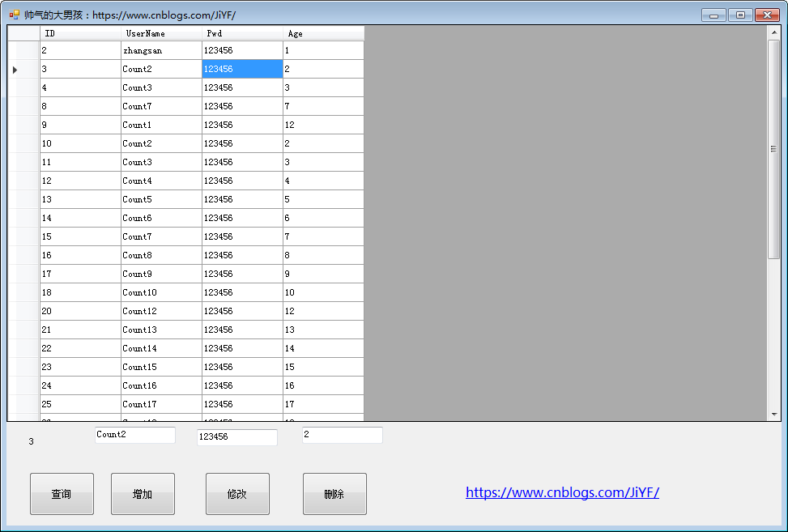The image size is (788, 532).
Task: Click the top-left select-all grid corner
Action: (23, 34)
